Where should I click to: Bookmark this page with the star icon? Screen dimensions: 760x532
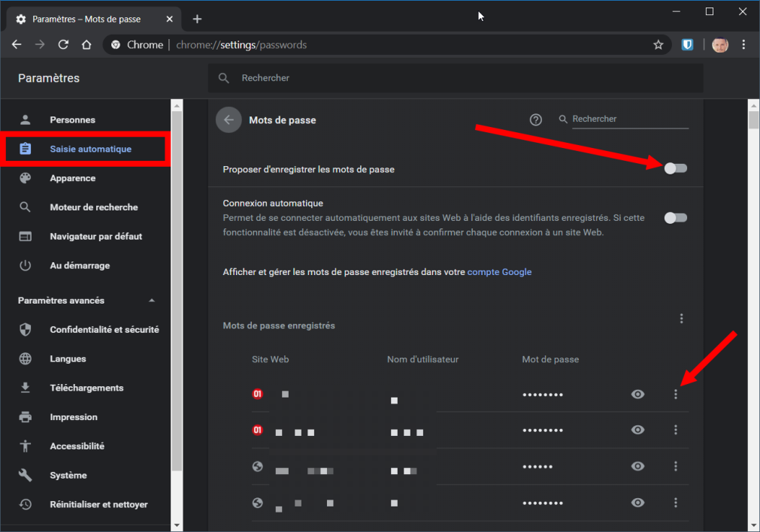pyautogui.click(x=659, y=45)
